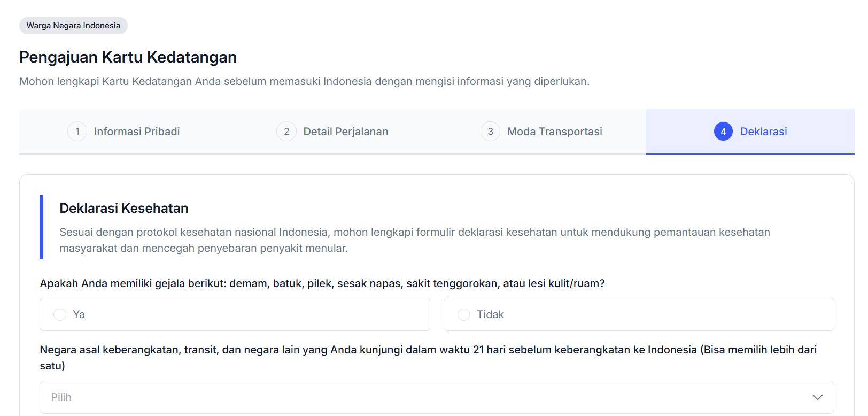This screenshot has width=868, height=416.
Task: Click the Tidak option label text
Action: click(x=490, y=314)
